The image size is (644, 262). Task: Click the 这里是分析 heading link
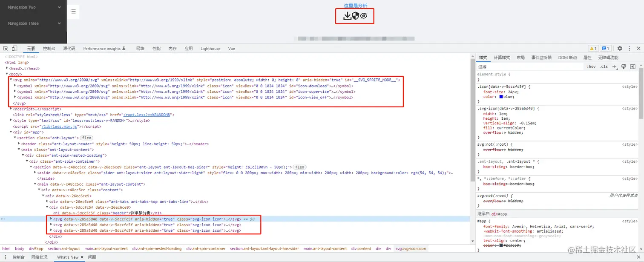(x=356, y=6)
